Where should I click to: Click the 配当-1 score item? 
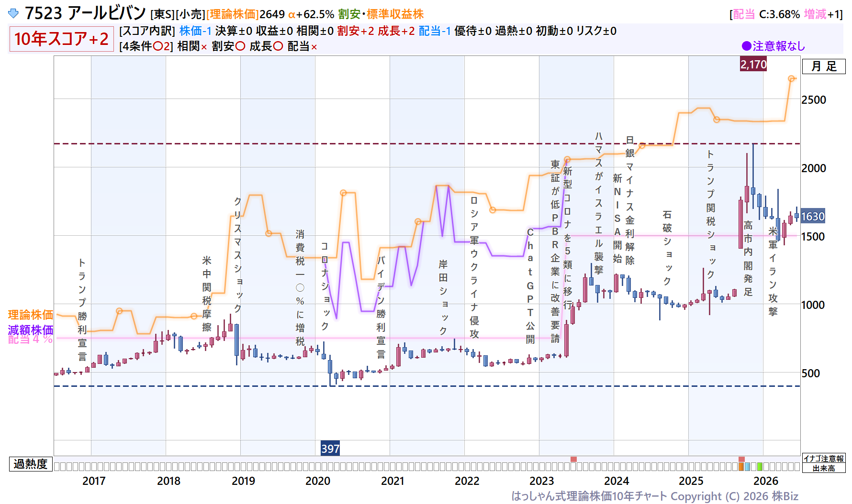click(x=435, y=31)
